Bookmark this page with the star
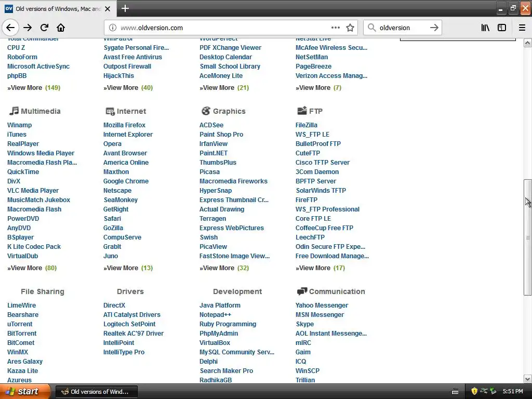 click(x=350, y=28)
